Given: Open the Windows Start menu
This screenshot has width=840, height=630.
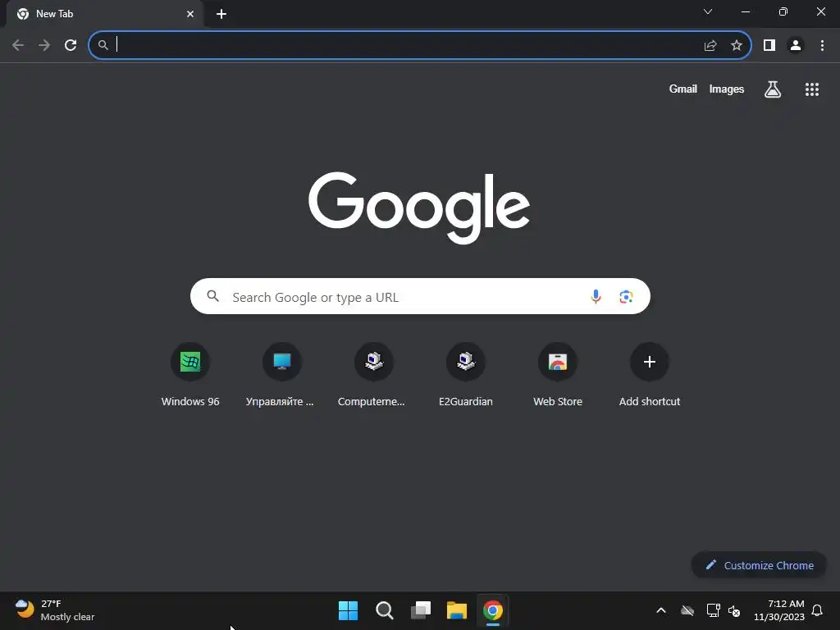Looking at the screenshot, I should [348, 610].
